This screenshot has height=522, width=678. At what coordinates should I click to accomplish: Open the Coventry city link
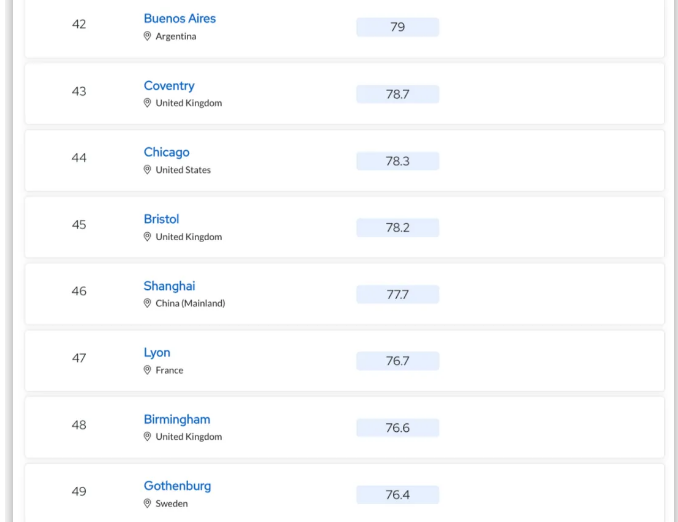[x=169, y=86]
